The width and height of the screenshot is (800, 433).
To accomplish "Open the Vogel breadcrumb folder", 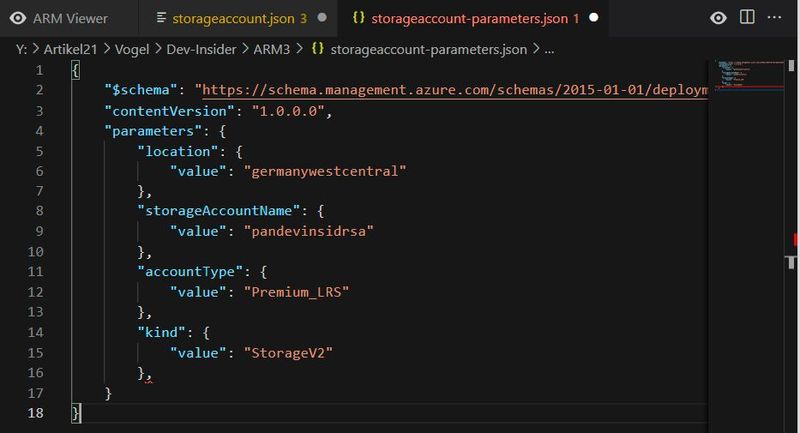I will tap(132, 49).
